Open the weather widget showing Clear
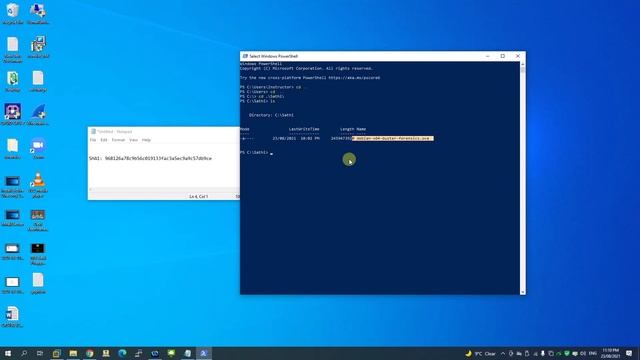Image resolution: width=640 pixels, height=360 pixels. (481, 353)
